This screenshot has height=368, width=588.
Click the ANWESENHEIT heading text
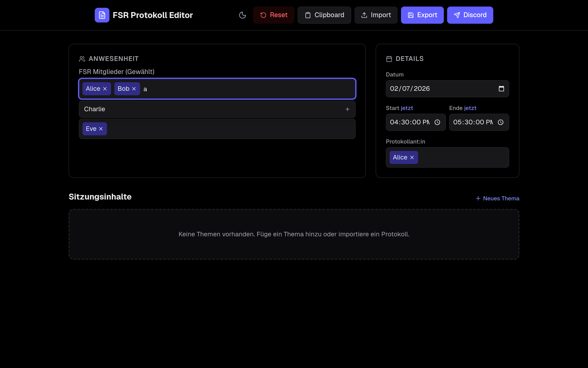[x=114, y=59]
